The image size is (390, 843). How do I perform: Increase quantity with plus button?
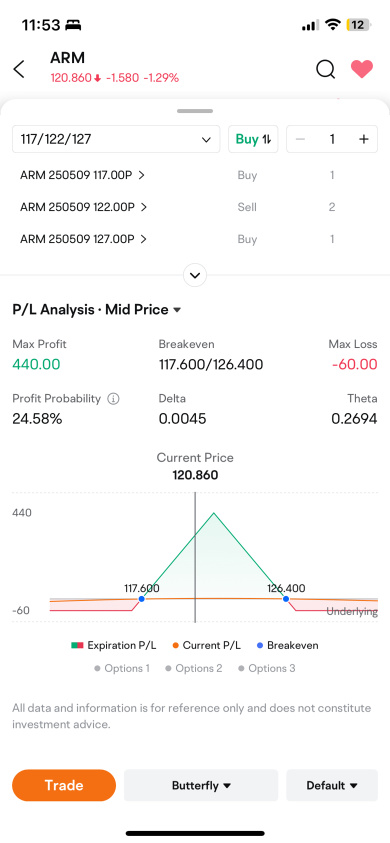click(364, 139)
